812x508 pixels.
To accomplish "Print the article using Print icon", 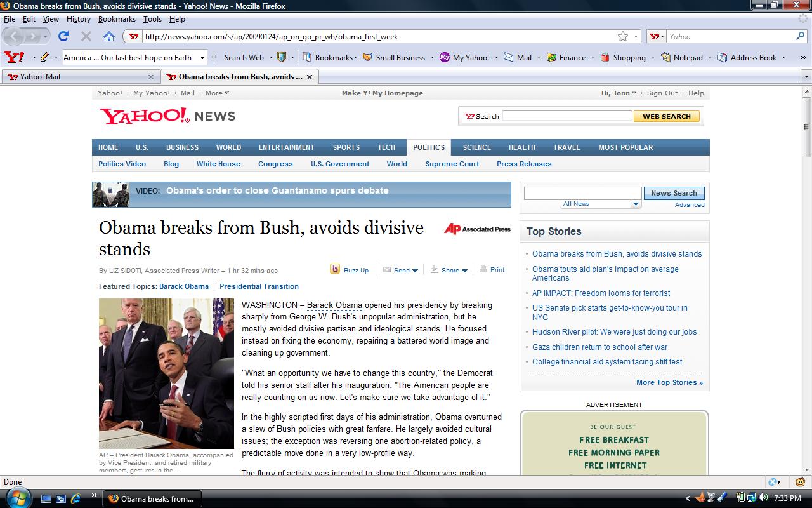I will click(484, 269).
